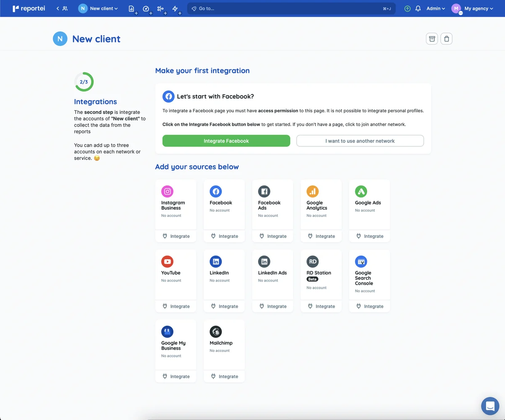Click the Google Ads card title
Viewport: 505px width, 420px height.
click(x=368, y=203)
